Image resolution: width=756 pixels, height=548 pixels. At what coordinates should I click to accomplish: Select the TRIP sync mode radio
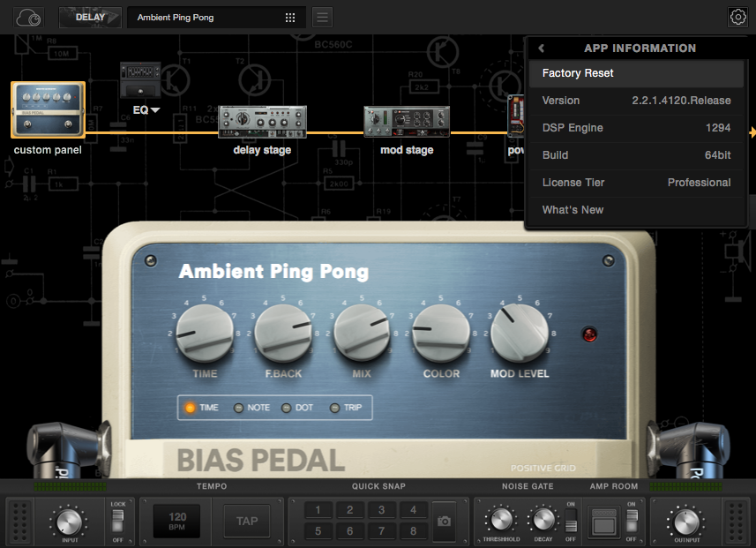point(334,408)
